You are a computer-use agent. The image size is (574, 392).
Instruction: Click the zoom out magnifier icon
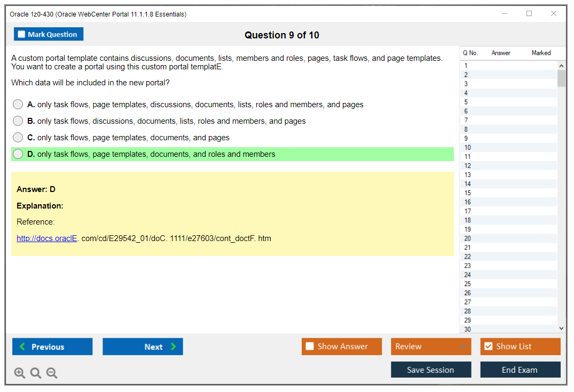(52, 373)
